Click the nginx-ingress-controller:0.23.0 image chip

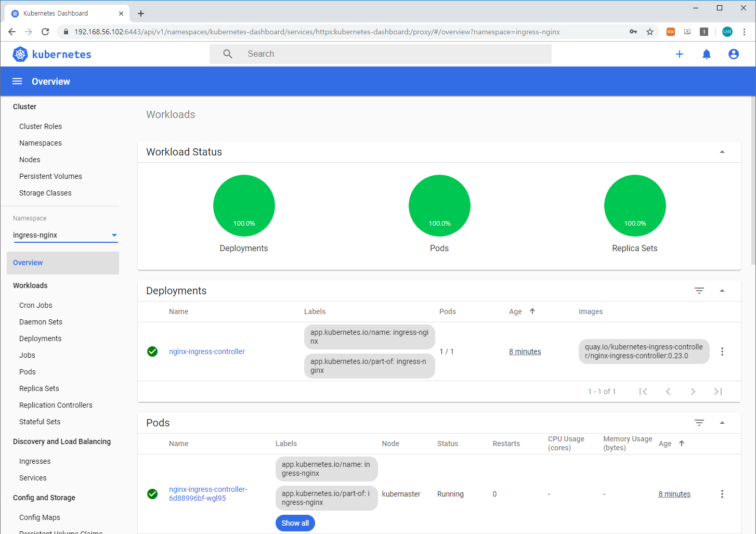(644, 351)
